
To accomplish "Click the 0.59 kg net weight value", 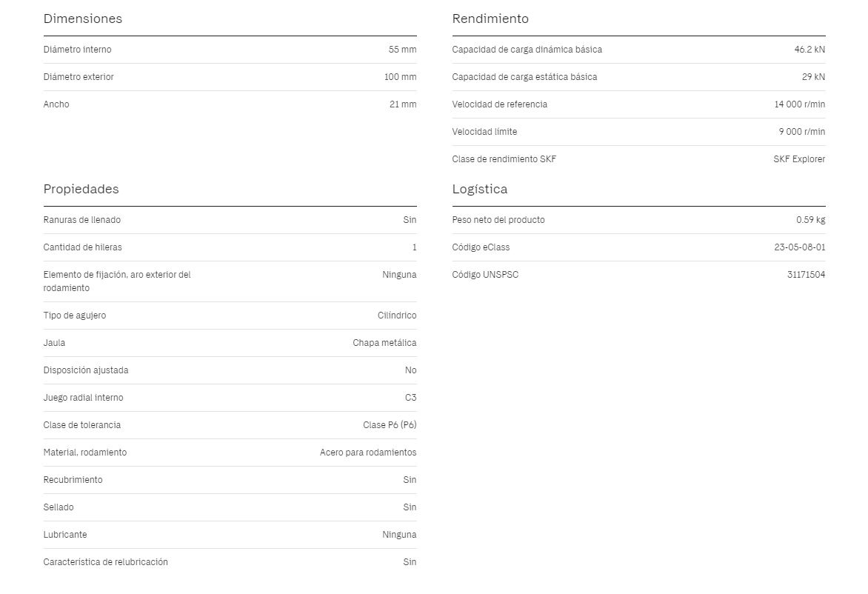I will 810,220.
